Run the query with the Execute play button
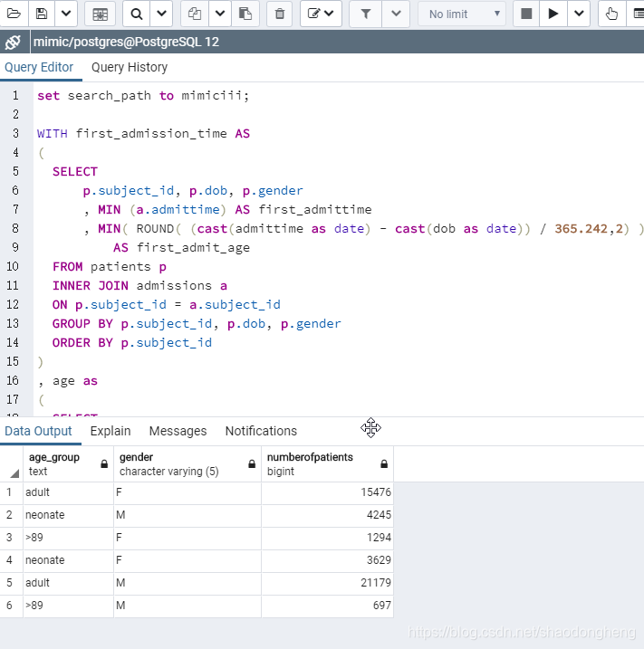 [553, 14]
